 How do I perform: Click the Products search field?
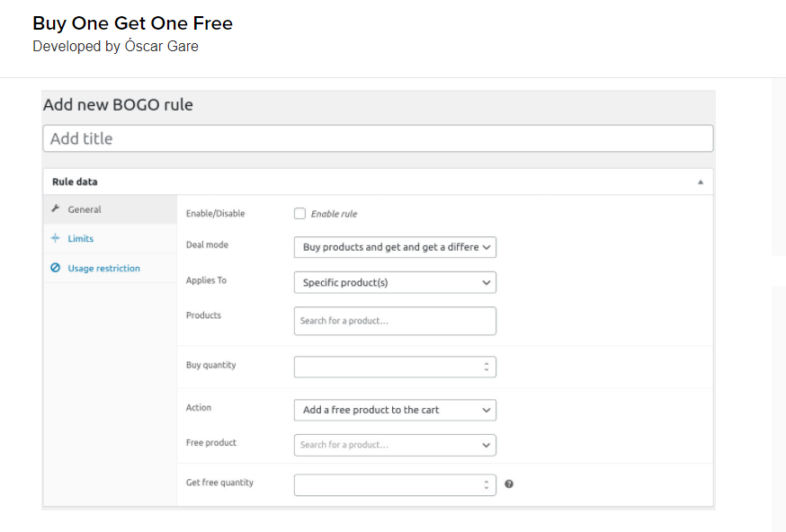click(x=395, y=321)
